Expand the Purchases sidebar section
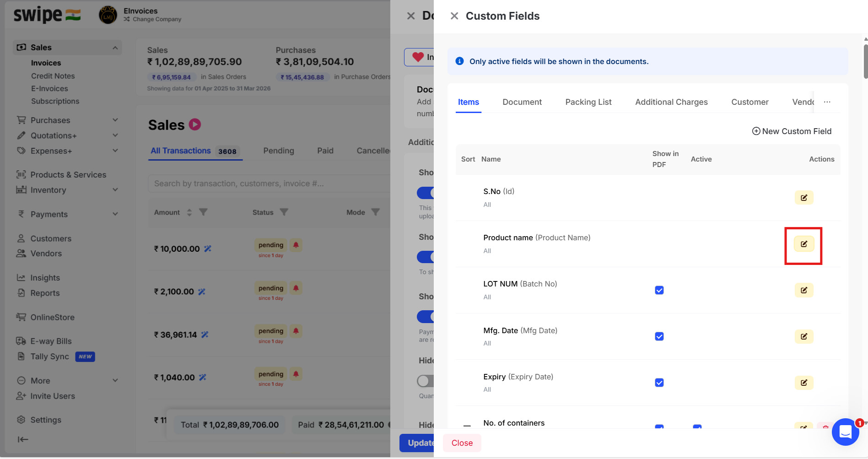This screenshot has width=868, height=459. tap(115, 120)
